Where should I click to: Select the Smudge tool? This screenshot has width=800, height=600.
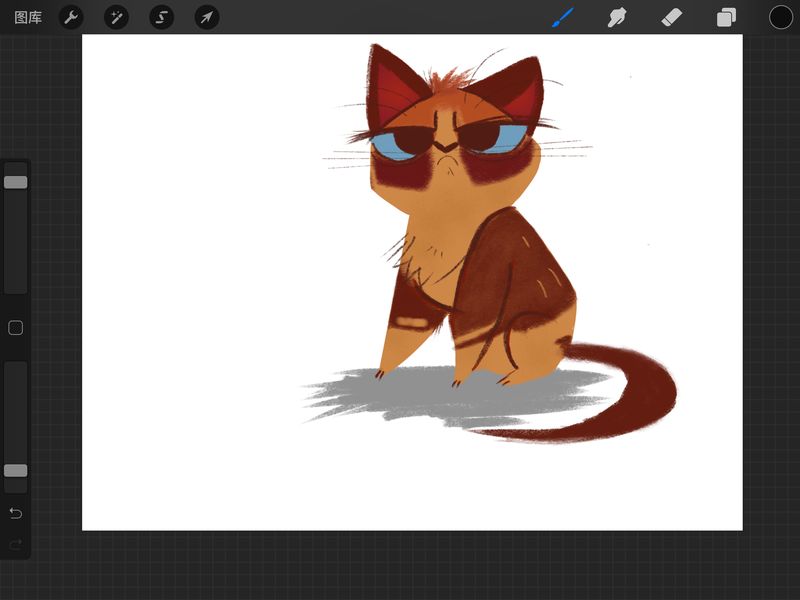pyautogui.click(x=617, y=17)
